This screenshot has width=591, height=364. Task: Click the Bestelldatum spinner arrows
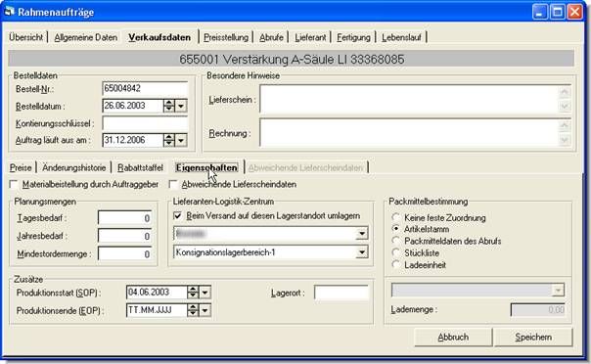[x=169, y=106]
